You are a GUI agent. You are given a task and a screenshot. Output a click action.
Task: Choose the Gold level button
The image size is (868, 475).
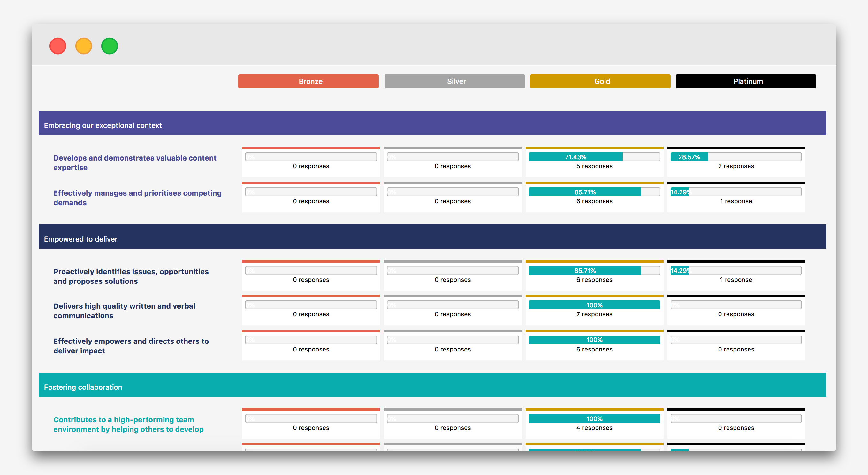click(x=600, y=81)
